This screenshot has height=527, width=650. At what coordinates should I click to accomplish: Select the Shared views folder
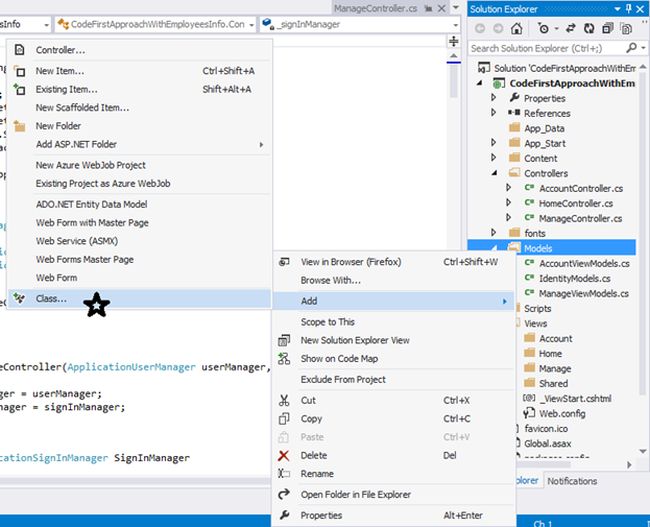pyautogui.click(x=553, y=383)
